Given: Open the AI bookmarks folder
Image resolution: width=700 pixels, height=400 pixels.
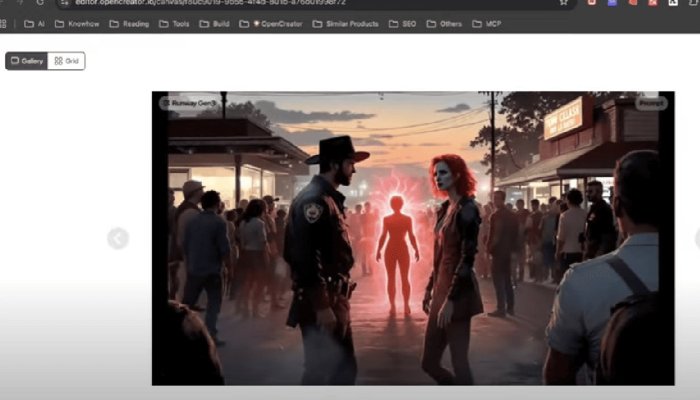Looking at the screenshot, I should coord(34,24).
